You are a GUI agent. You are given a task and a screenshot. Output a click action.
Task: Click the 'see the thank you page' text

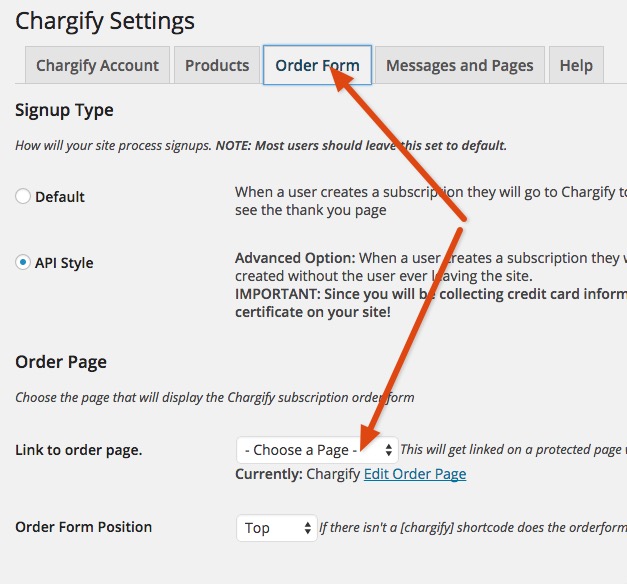coord(311,210)
